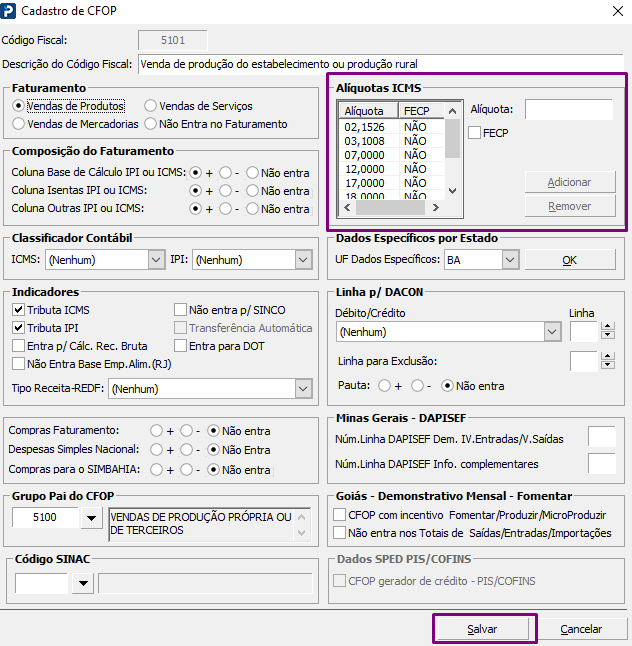Decrease Linha para Exclusão spinner
The height and width of the screenshot is (646, 632).
[x=608, y=365]
